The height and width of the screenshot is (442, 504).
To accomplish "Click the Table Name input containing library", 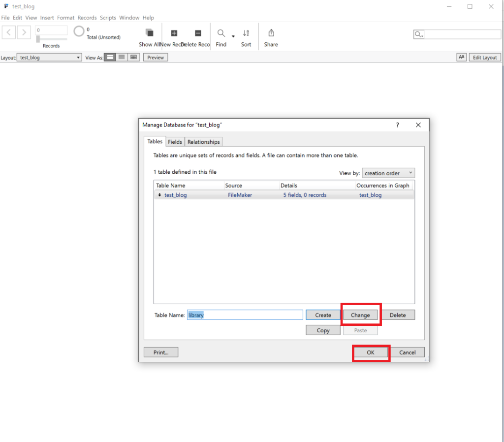I will [x=245, y=315].
